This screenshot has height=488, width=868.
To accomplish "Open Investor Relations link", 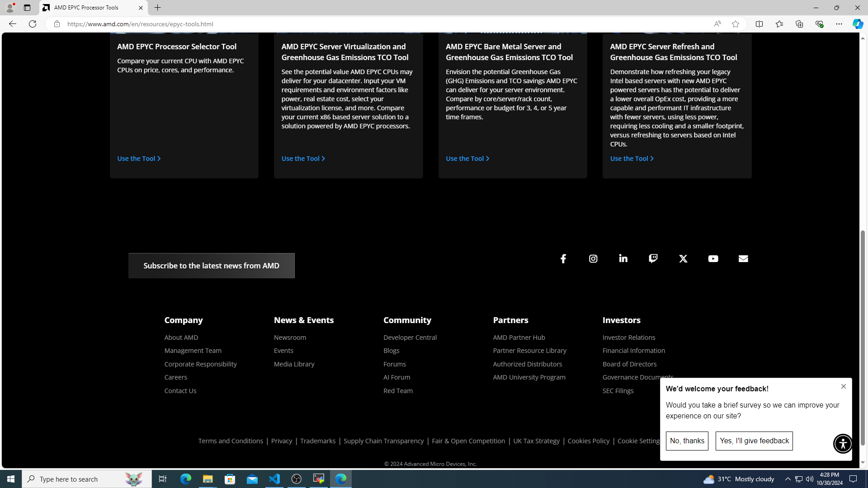I will click(x=629, y=338).
